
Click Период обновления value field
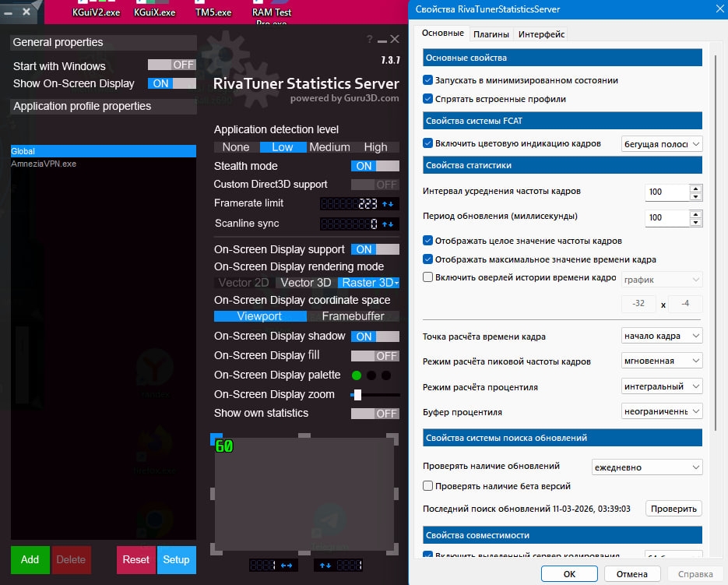pos(666,217)
